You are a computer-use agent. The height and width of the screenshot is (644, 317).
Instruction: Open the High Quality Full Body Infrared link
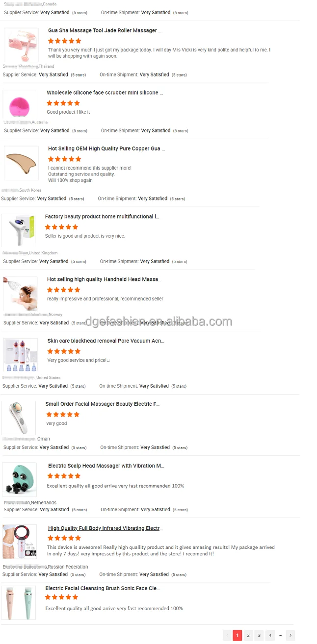coord(105,528)
